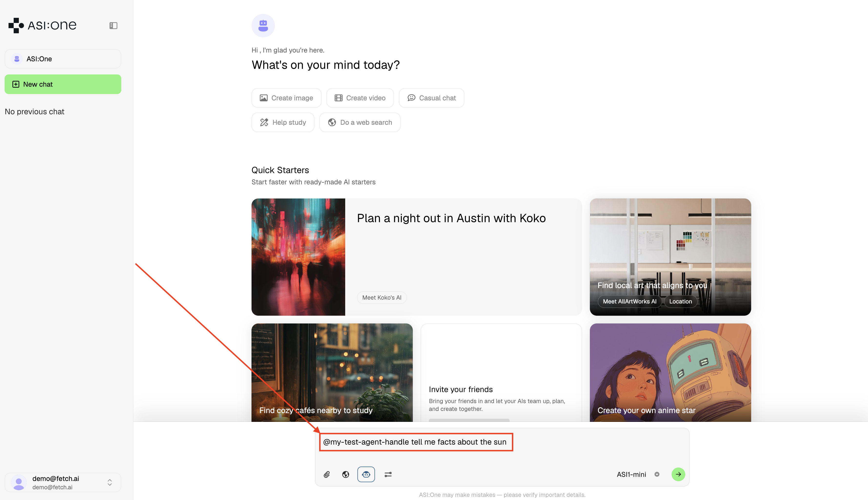Send message with green arrow button
Image resolution: width=868 pixels, height=500 pixels.
[678, 474]
